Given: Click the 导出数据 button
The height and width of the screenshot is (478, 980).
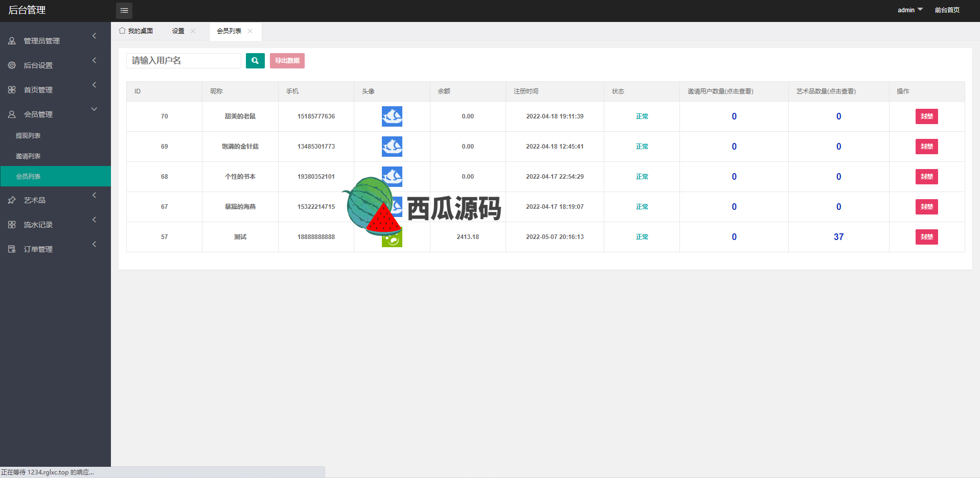Looking at the screenshot, I should click(x=287, y=61).
